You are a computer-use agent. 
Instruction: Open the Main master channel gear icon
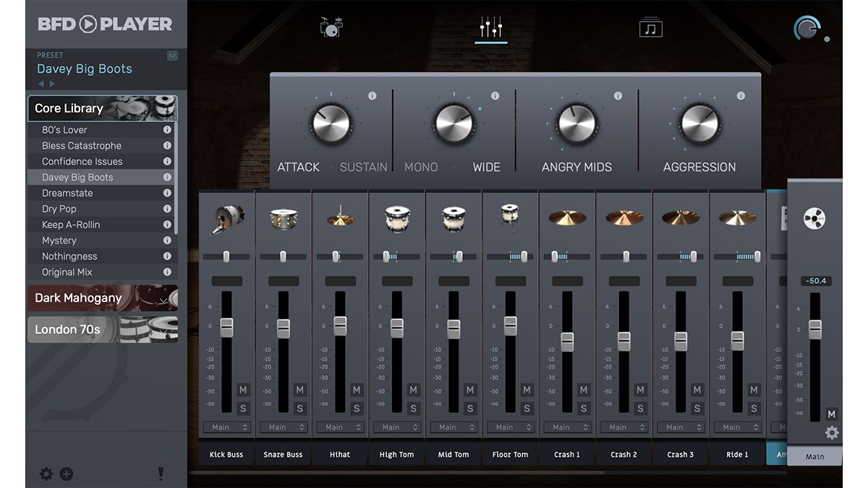point(831,432)
